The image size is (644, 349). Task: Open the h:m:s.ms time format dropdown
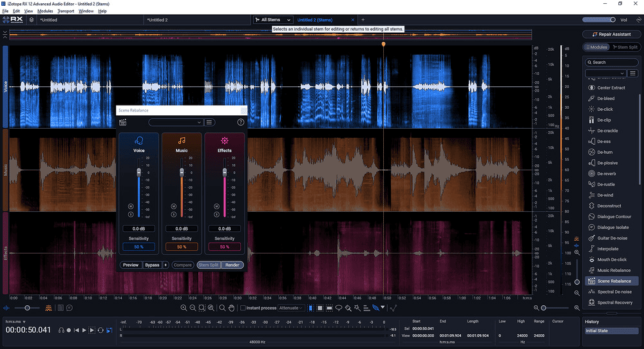click(x=15, y=321)
